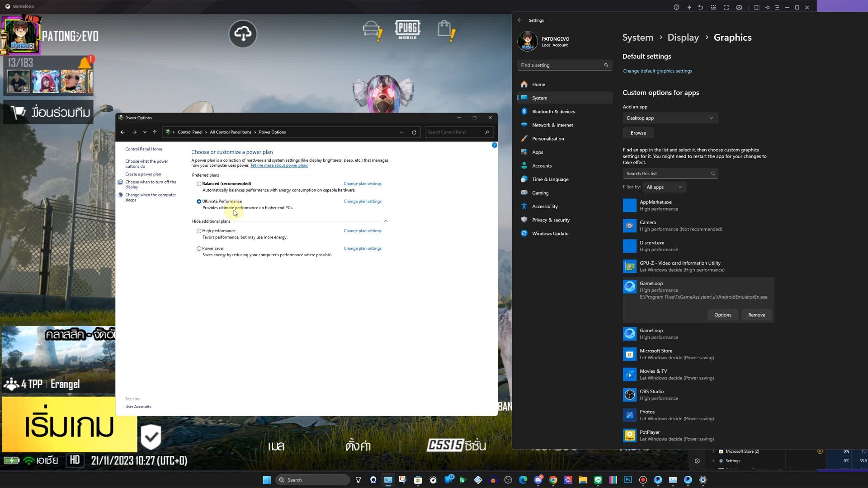Image resolution: width=868 pixels, height=488 pixels.
Task: Open Personalization in Settings sidebar
Action: coord(565,139)
